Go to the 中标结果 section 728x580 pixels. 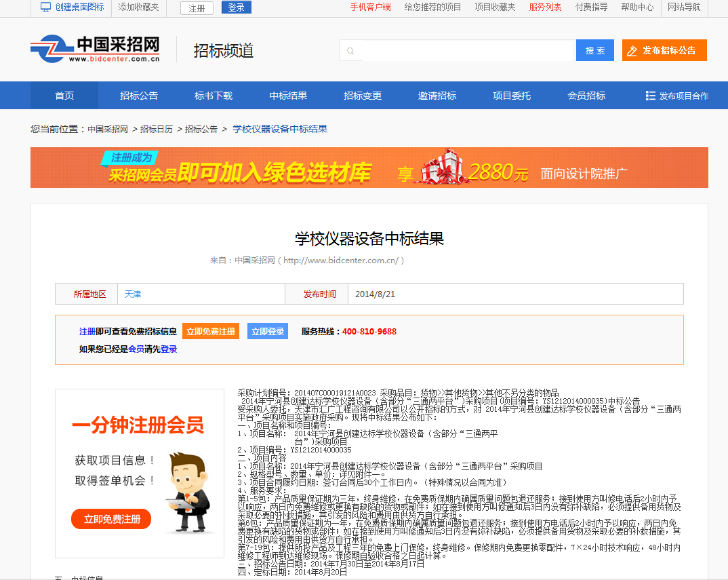[x=288, y=96]
